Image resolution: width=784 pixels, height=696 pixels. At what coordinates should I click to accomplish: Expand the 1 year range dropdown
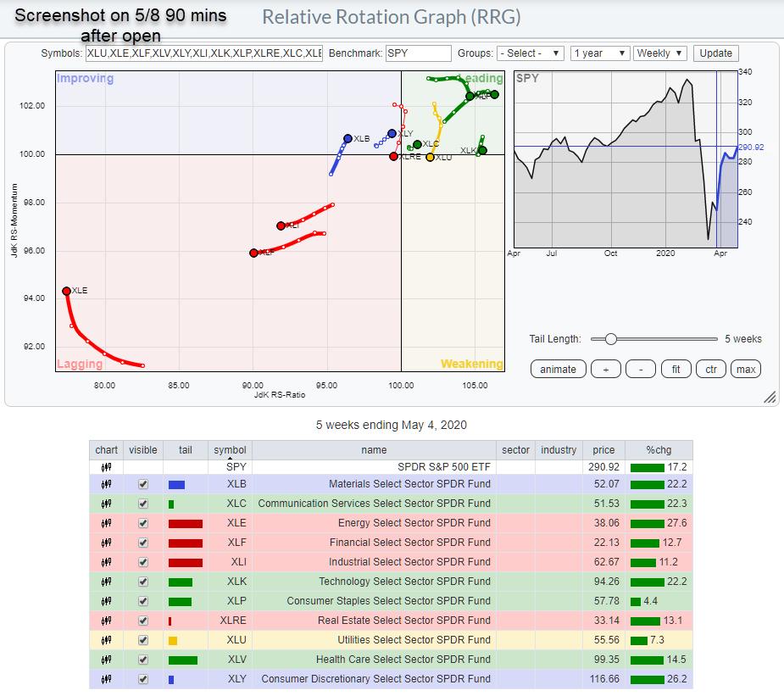tap(599, 53)
